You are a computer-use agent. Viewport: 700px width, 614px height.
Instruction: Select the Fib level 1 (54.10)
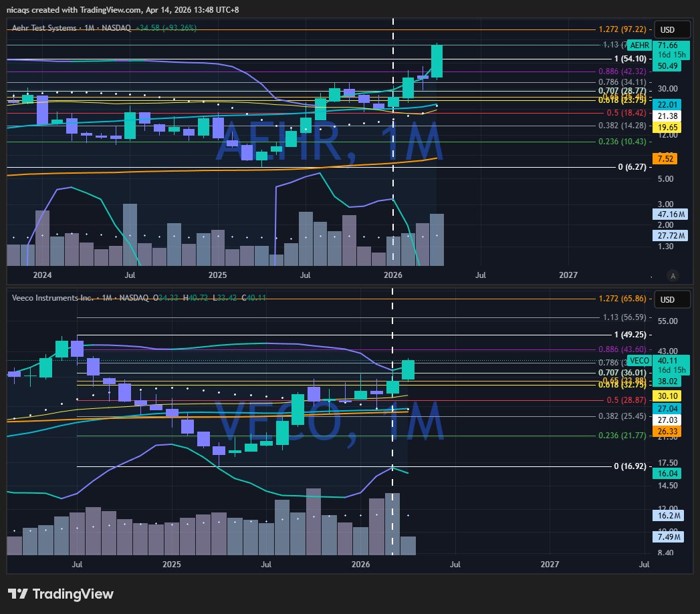click(630, 59)
